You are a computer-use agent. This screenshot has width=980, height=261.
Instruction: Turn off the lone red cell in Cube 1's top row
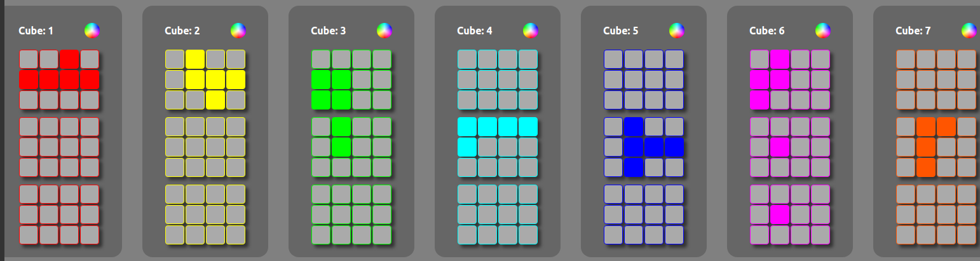[x=69, y=59]
